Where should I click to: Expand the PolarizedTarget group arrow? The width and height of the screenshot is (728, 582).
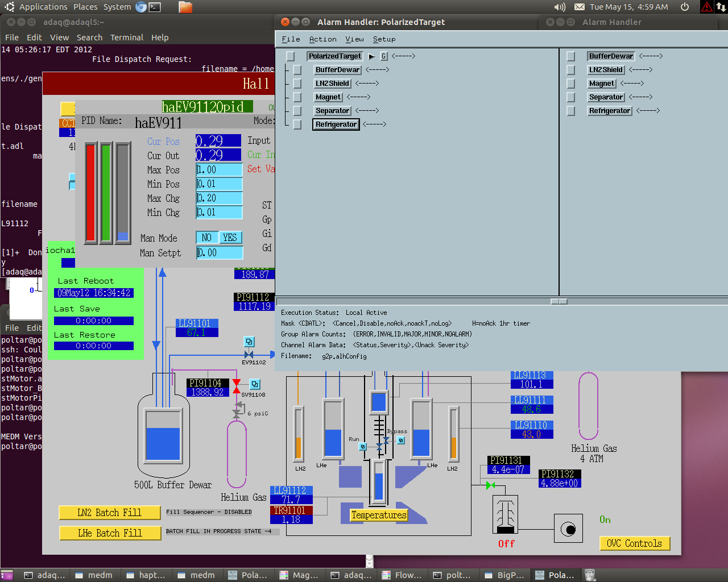click(x=371, y=56)
